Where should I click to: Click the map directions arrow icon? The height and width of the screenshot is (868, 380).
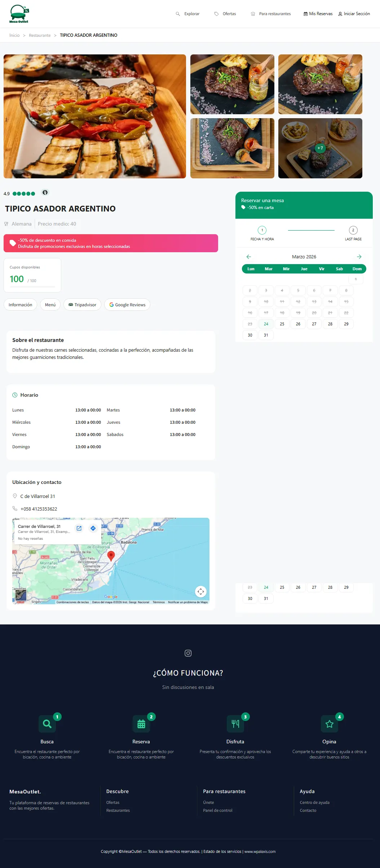[x=93, y=528]
